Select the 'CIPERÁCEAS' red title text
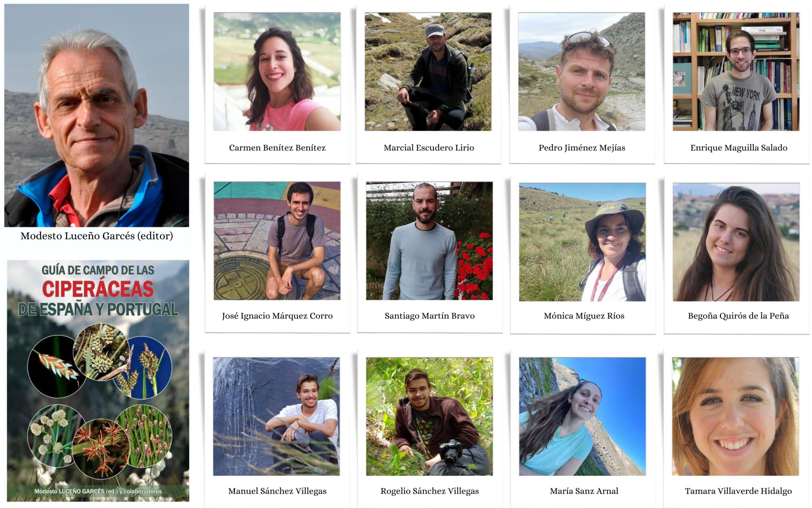Image resolution: width=812 pixels, height=508 pixels. point(98,289)
